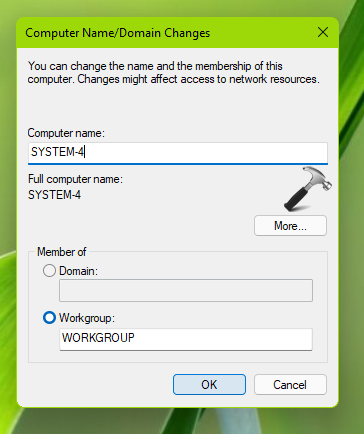
Task: Click the Computer name input field
Action: click(x=178, y=153)
